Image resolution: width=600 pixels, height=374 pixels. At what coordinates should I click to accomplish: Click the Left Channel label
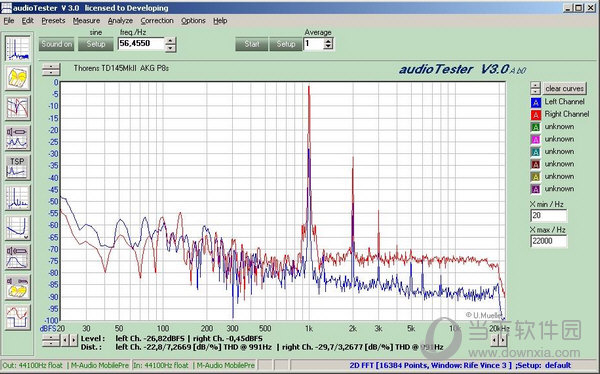tap(564, 102)
